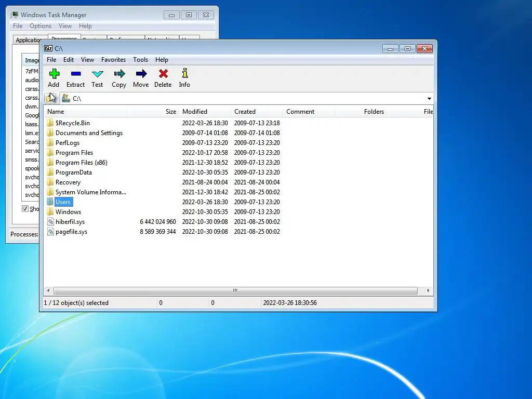
Task: Select the hiberfil.sys file icon
Action: click(50, 221)
